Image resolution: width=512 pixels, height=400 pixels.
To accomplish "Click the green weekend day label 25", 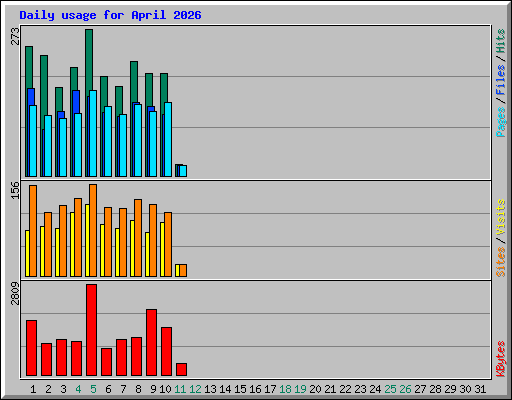I will point(390,389).
